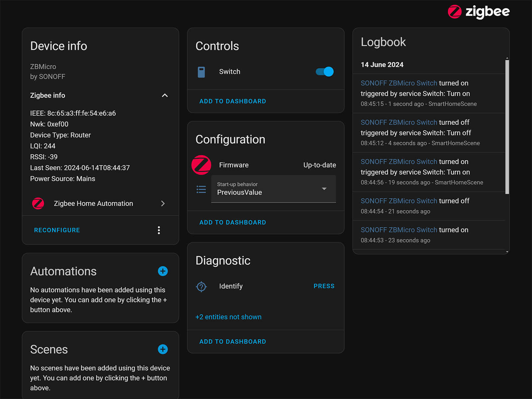Open the three-dot device menu
This screenshot has width=532, height=399.
[159, 230]
